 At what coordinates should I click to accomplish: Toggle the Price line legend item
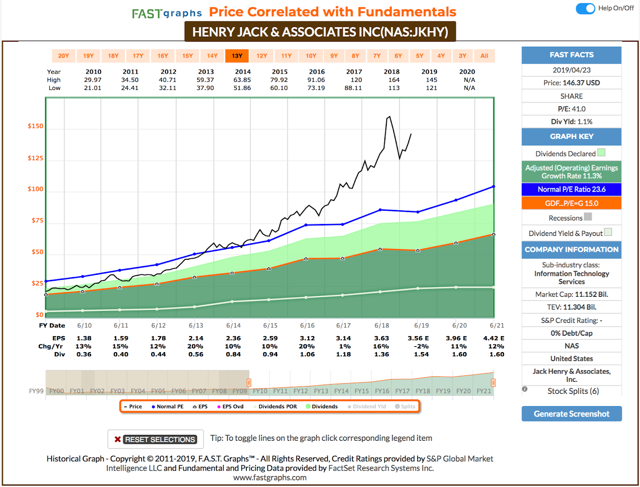[x=133, y=407]
